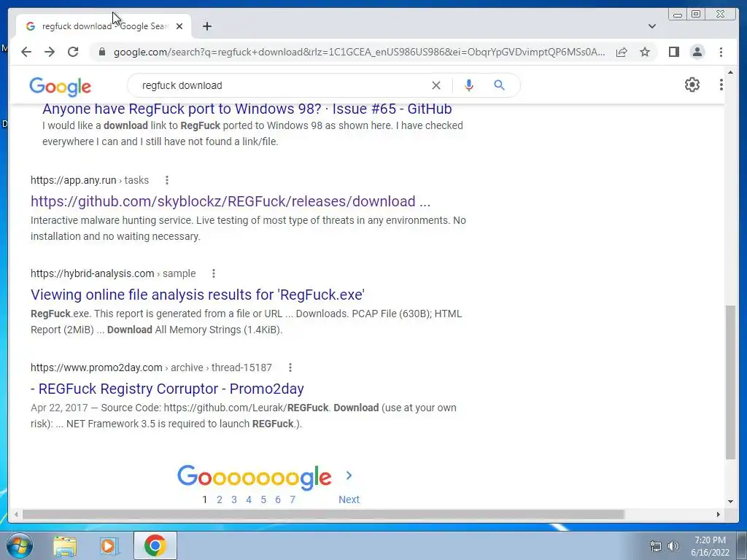Click the scroll right arrow
The width and height of the screenshot is (747, 560).
click(x=719, y=514)
